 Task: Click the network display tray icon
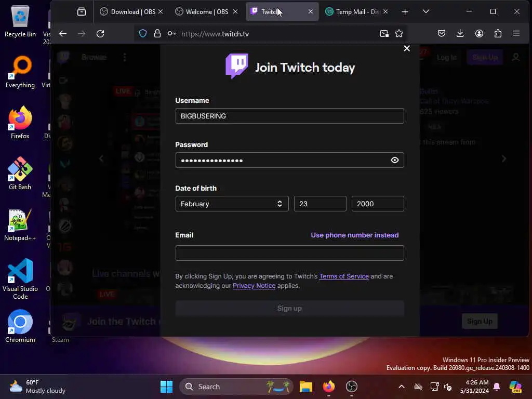pyautogui.click(x=434, y=387)
